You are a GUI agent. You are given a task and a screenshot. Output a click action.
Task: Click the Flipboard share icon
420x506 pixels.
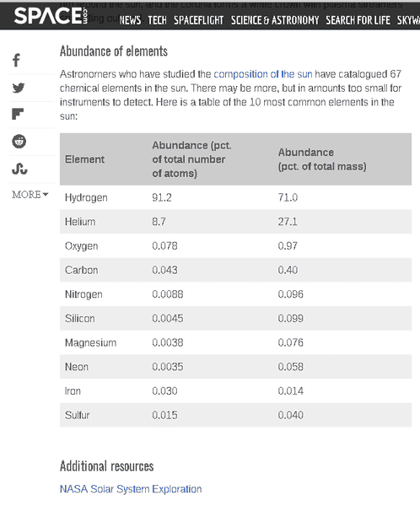pos(18,114)
